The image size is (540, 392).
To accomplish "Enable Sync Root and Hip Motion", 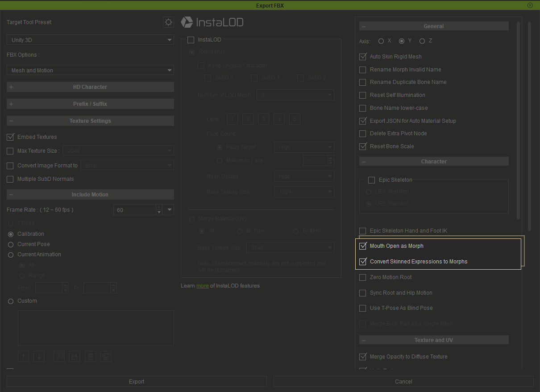I will 363,293.
